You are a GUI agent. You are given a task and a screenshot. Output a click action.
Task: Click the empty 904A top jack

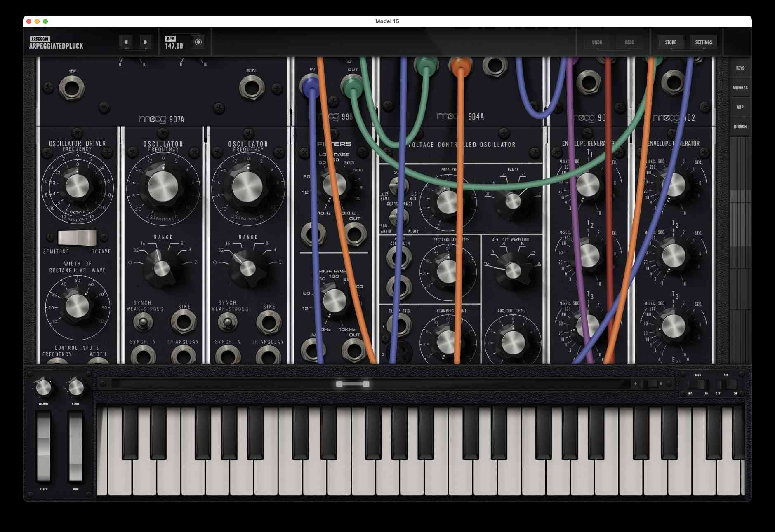pyautogui.click(x=495, y=66)
